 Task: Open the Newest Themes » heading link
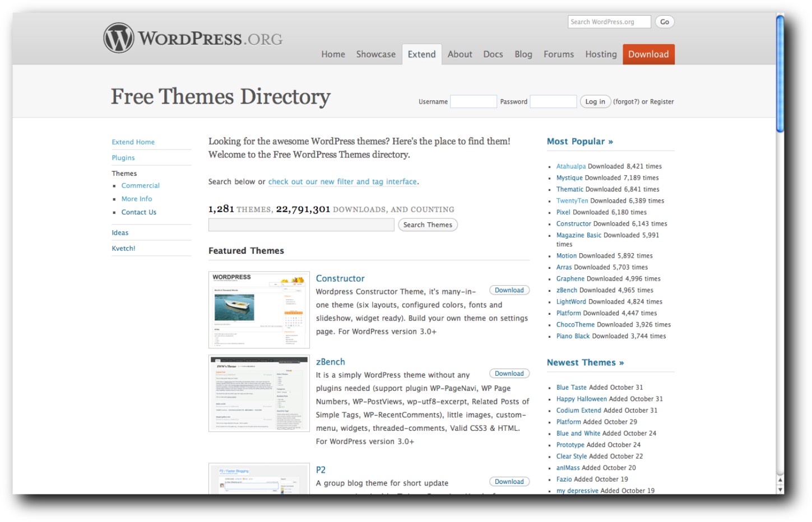tap(586, 363)
